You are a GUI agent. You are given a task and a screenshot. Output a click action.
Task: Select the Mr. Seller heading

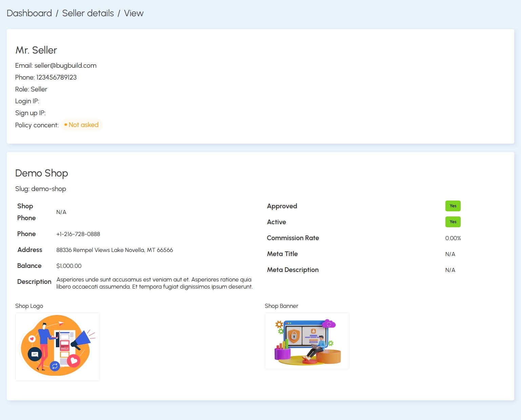click(36, 50)
